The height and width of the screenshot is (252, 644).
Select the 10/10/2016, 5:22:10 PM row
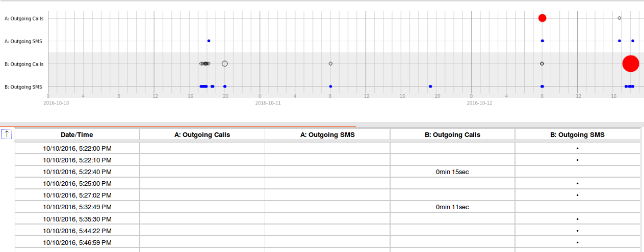327,160
